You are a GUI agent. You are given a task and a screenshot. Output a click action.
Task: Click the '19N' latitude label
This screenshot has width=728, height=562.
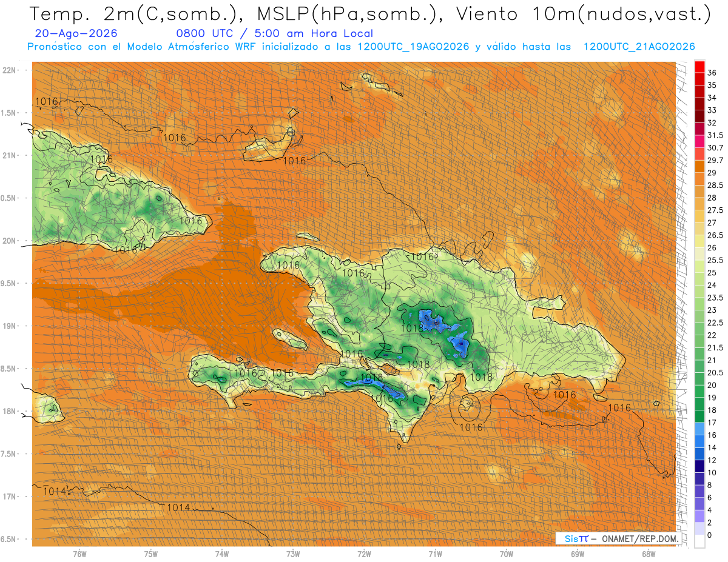pyautogui.click(x=10, y=326)
